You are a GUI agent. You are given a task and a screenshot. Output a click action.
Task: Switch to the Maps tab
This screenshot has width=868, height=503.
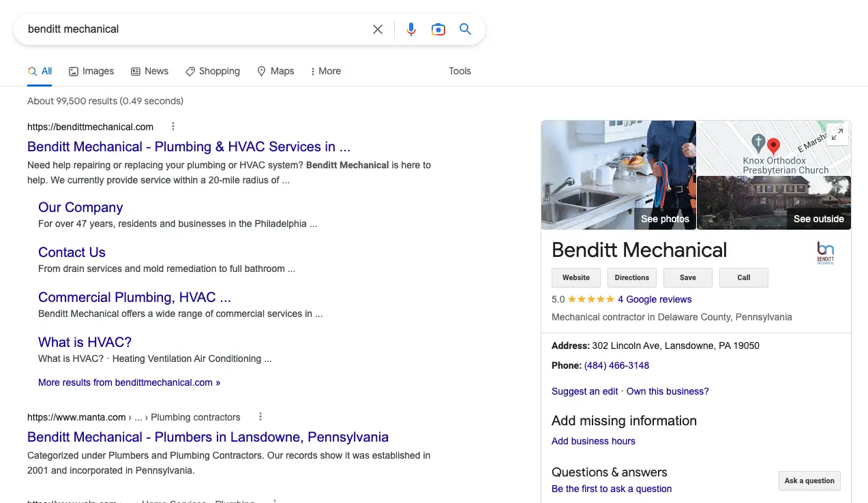(275, 71)
